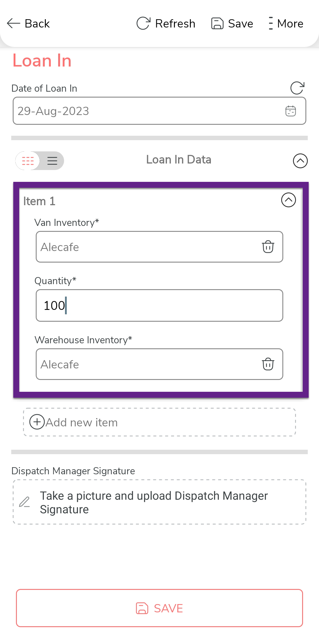Screen dimensions: 319x644
Task: Collapse the Loan In Data section
Action: click(300, 161)
